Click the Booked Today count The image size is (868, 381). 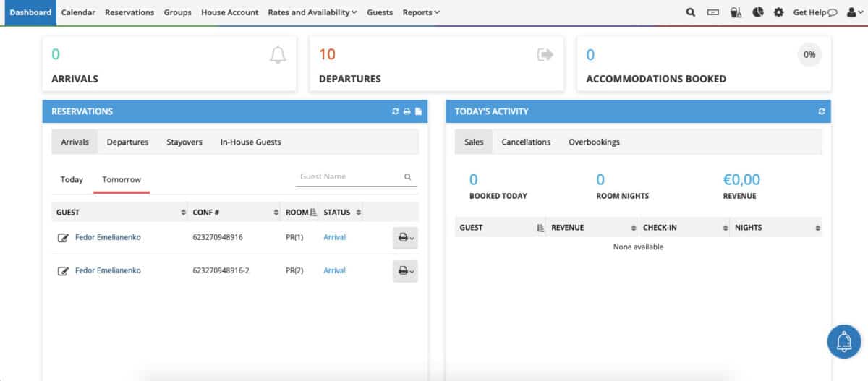(474, 179)
